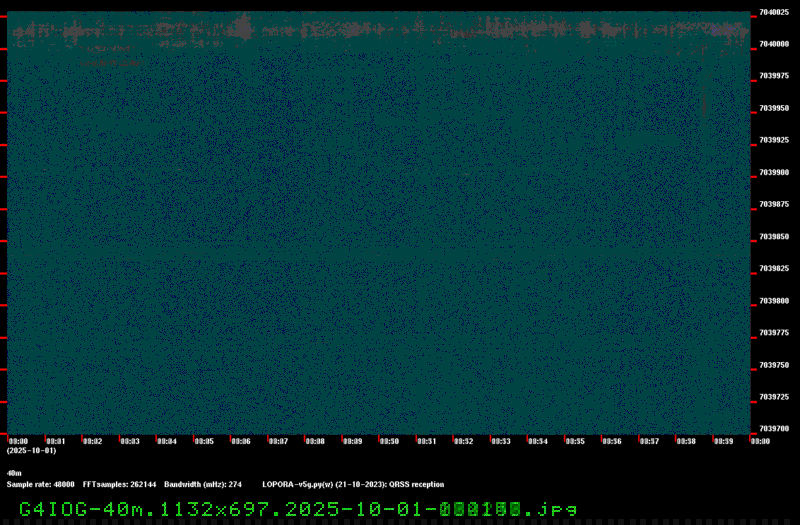Click the (2025-10-01) date label
This screenshot has width=800, height=525.
(x=30, y=451)
